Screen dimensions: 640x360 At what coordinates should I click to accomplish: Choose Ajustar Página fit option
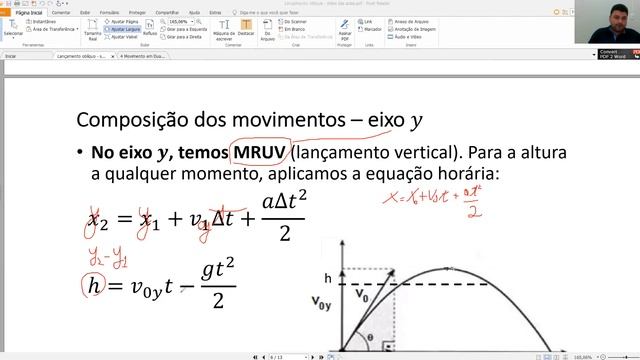pos(121,22)
